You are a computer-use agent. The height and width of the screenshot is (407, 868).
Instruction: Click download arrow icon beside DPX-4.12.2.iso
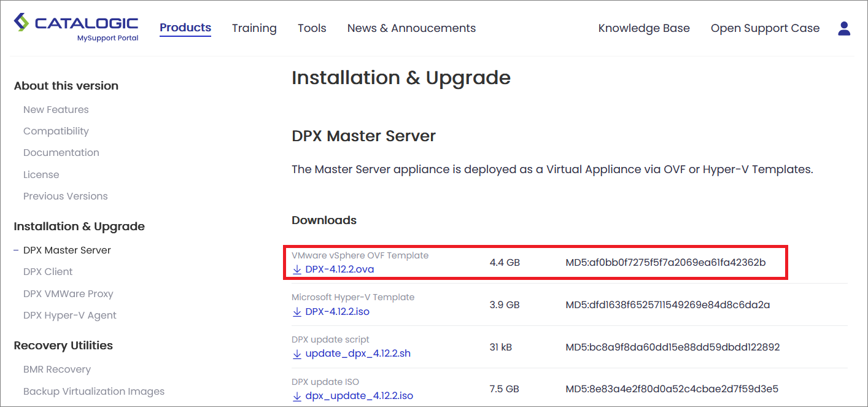tap(297, 312)
